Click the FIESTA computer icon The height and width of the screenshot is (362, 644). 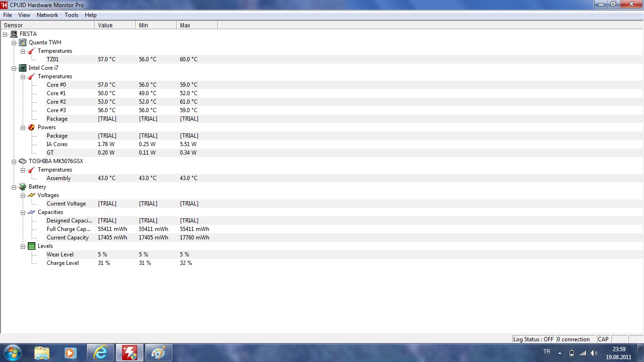[14, 34]
